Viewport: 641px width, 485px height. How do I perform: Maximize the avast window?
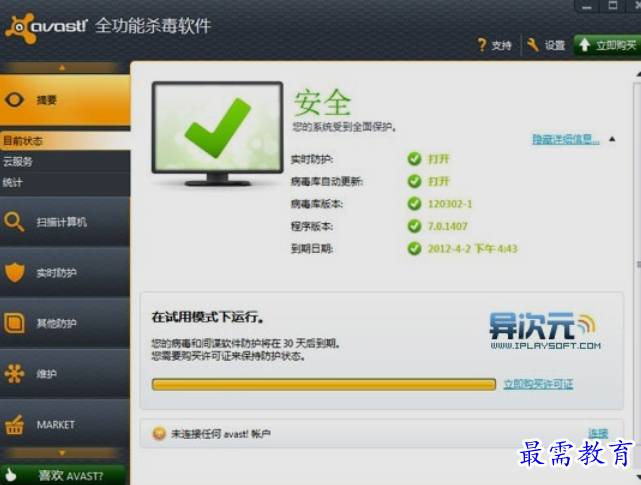tap(612, 6)
